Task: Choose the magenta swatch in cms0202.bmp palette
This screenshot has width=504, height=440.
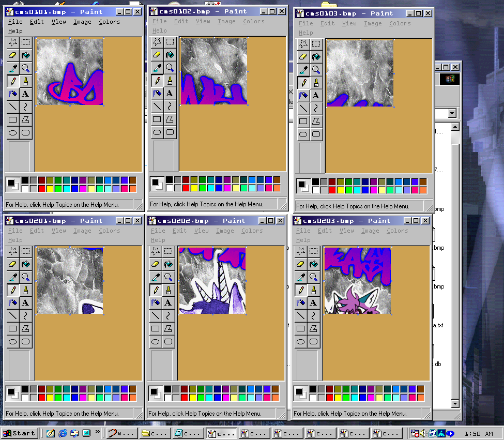Action: point(226,397)
